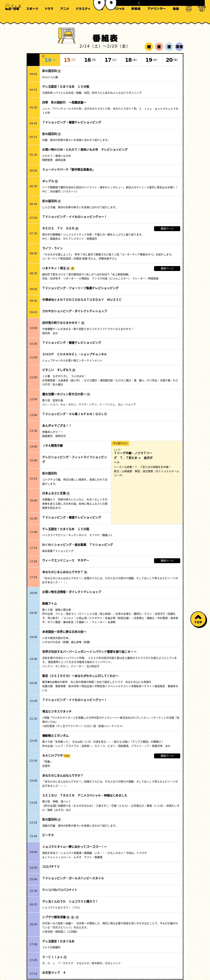Click the 機動戦士Zガンダム program title
Viewport: 210px width, 980px height.
[x=56, y=736]
